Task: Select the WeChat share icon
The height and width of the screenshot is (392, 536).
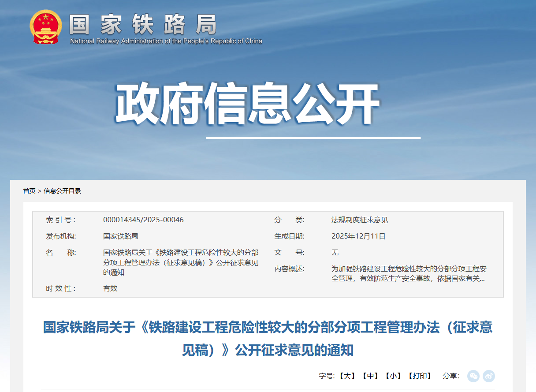Action: point(473,376)
